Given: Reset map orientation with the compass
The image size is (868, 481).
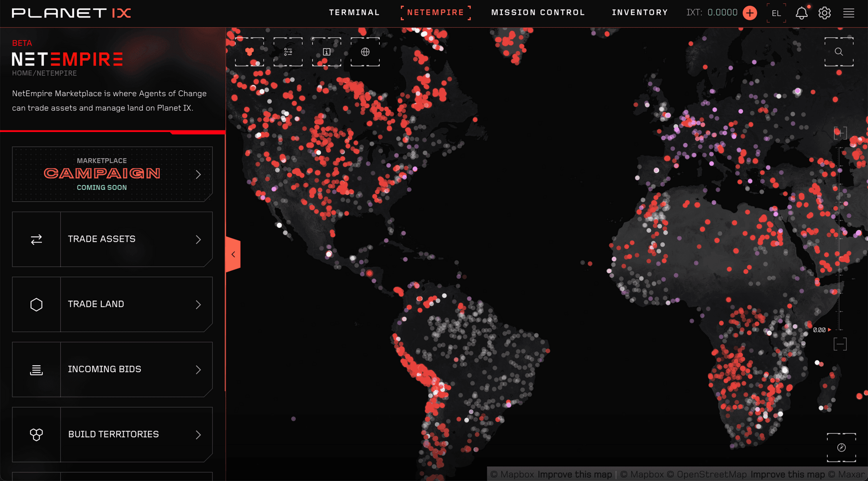Looking at the screenshot, I should tap(841, 448).
